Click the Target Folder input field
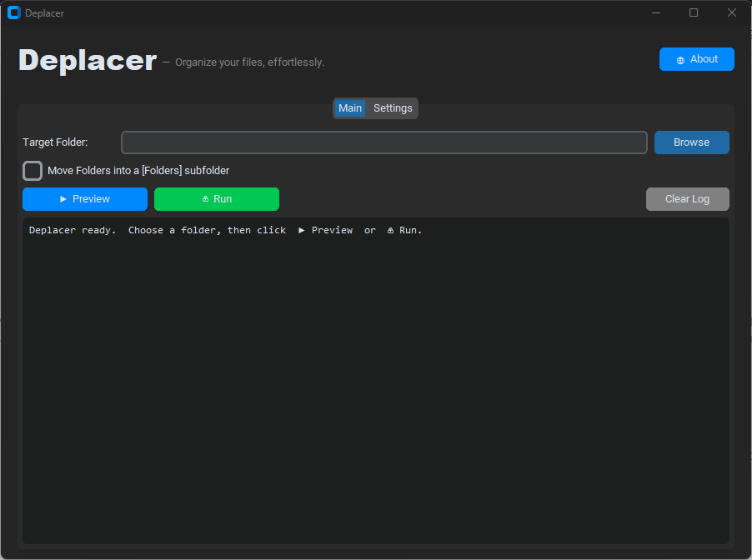 coord(384,142)
